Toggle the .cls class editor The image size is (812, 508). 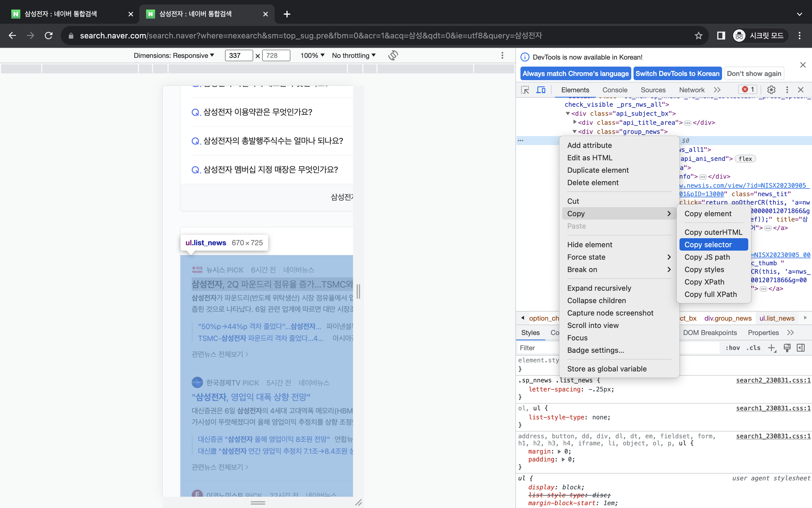[x=754, y=348]
